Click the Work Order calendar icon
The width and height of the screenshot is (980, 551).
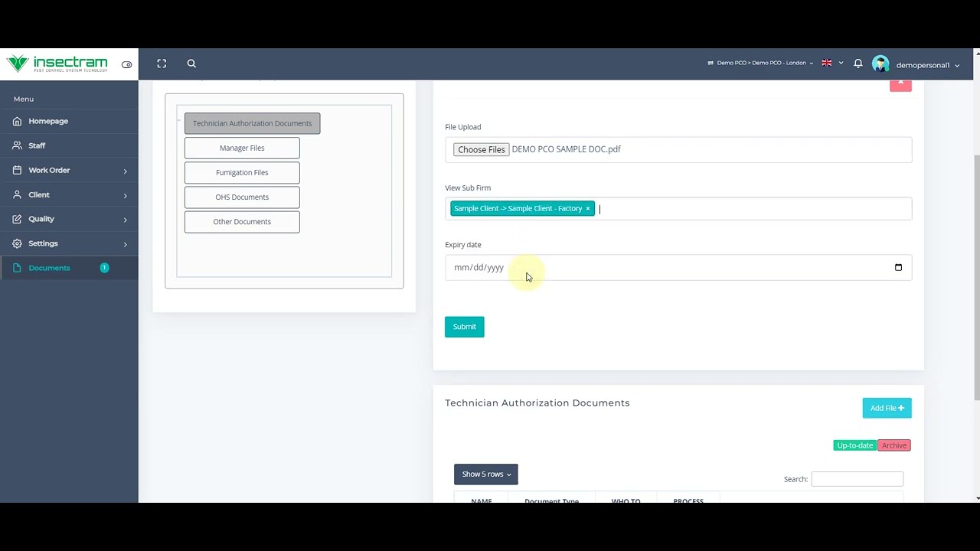(x=17, y=170)
